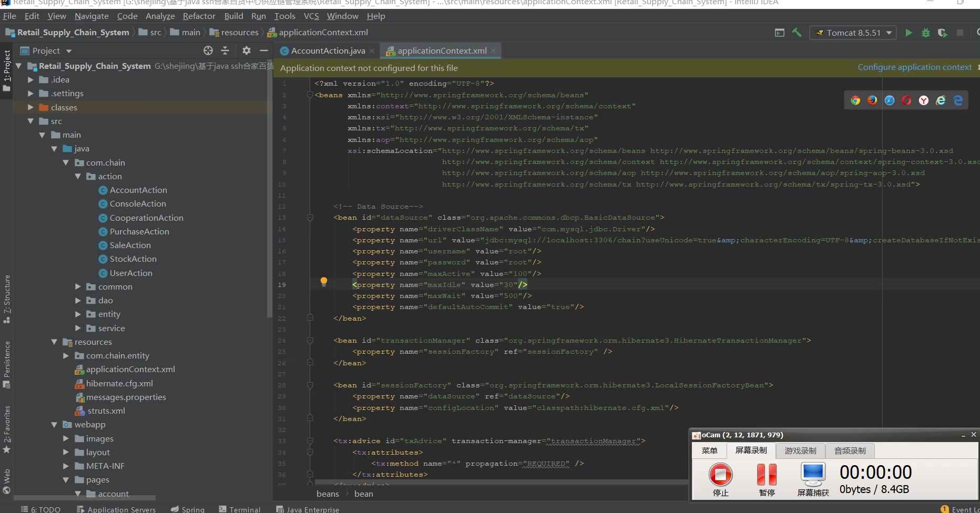Collapse the action package in project tree
This screenshot has width=980, height=513.
[78, 177]
